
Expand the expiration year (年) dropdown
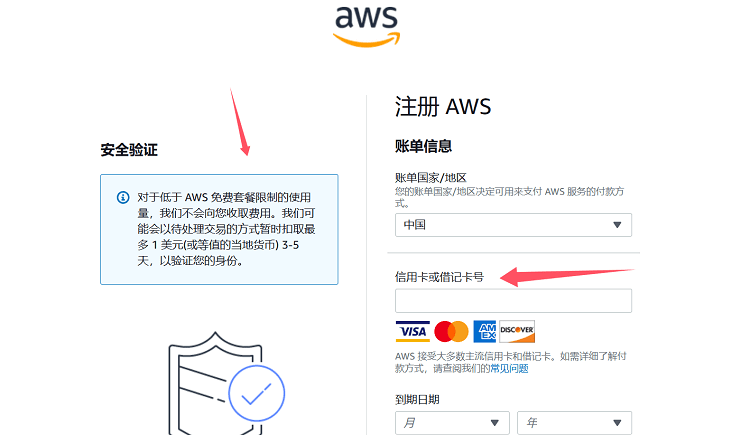click(x=574, y=423)
